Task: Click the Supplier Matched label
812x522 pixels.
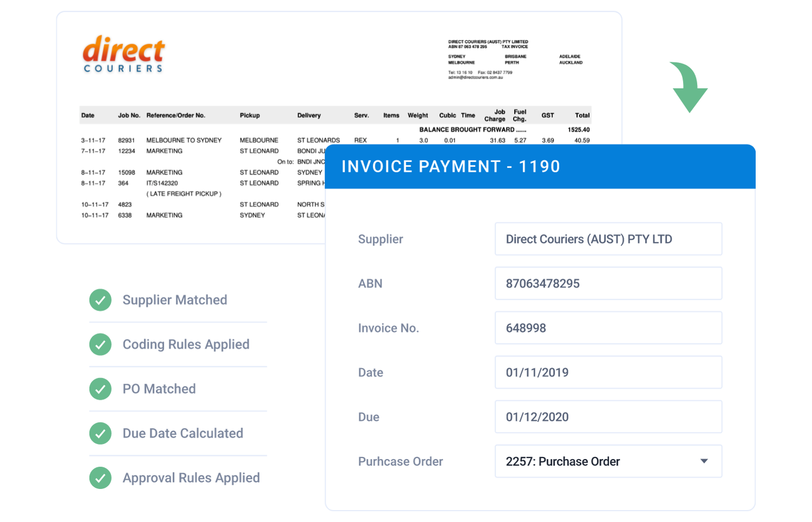Action: [174, 300]
